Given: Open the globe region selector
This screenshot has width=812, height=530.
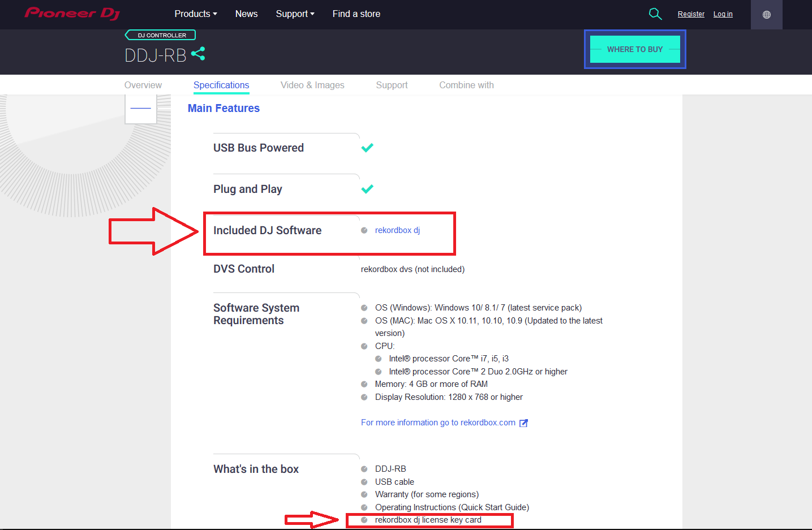Looking at the screenshot, I should coord(766,15).
